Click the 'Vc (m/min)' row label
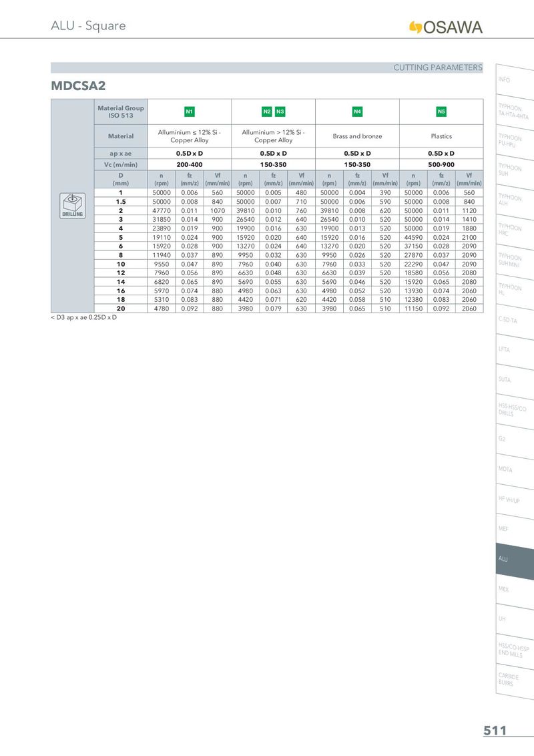The width and height of the screenshot is (534, 756). pos(121,164)
